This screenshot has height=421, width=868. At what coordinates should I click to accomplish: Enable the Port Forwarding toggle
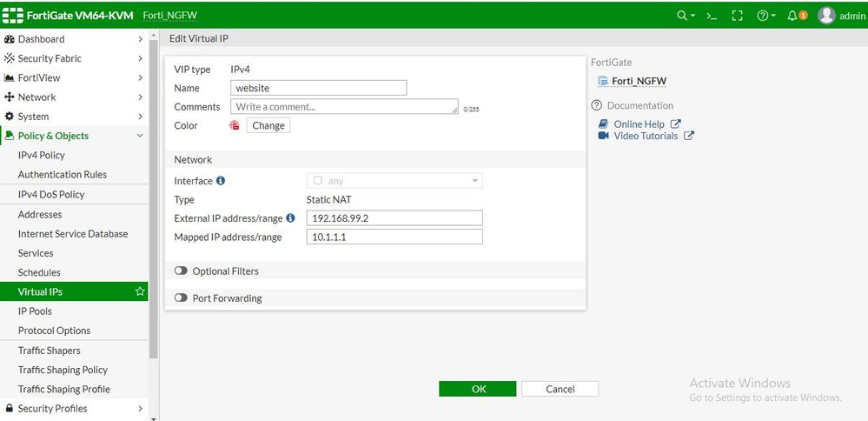pyautogui.click(x=181, y=298)
